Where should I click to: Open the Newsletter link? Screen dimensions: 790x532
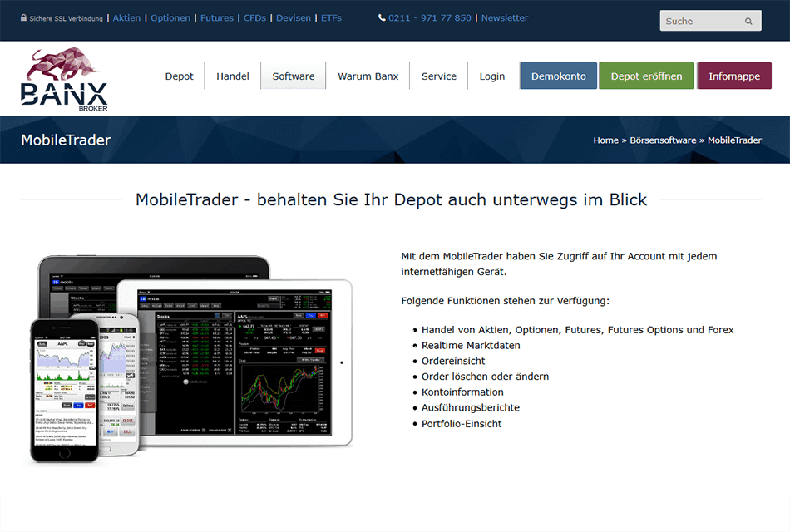[504, 17]
